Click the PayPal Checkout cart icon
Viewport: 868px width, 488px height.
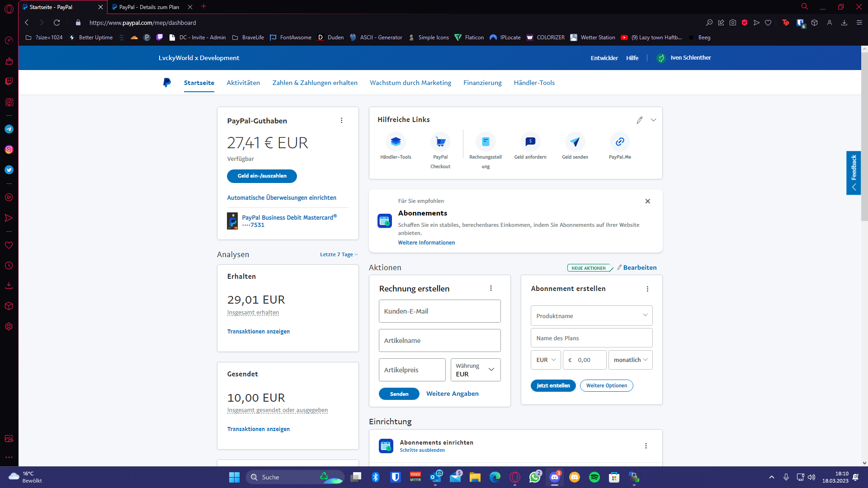(x=440, y=142)
